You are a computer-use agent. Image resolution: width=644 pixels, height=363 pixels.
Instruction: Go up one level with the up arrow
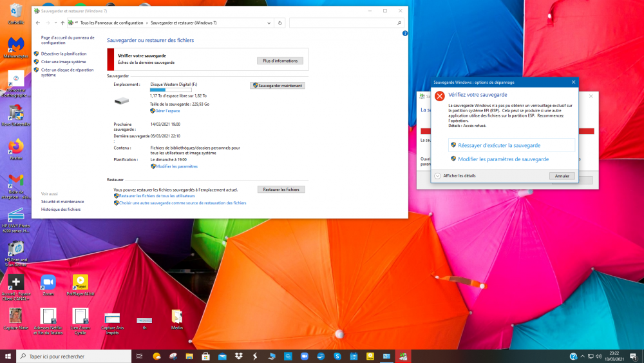[62, 23]
